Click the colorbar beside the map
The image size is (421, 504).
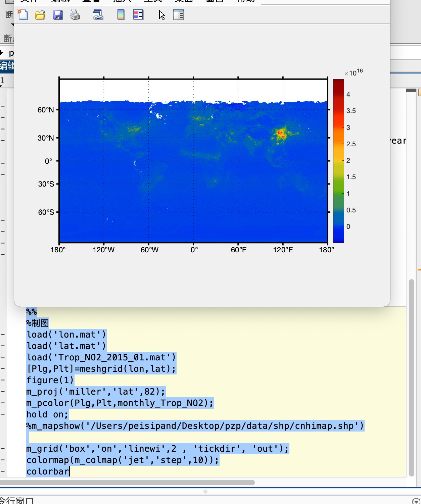338,161
